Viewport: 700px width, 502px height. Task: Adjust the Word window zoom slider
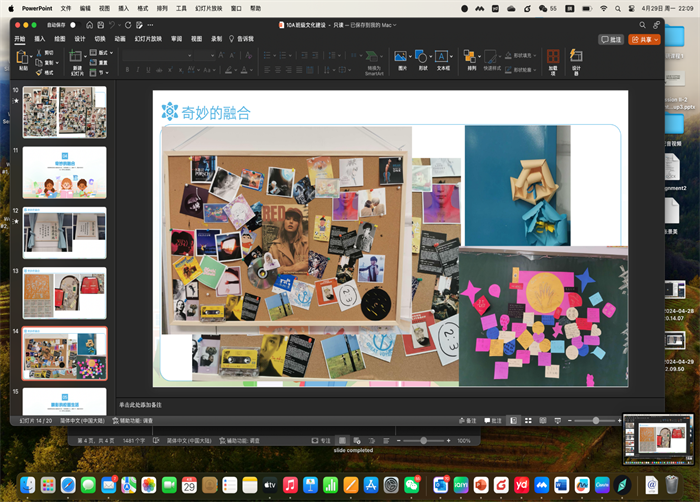click(x=424, y=441)
